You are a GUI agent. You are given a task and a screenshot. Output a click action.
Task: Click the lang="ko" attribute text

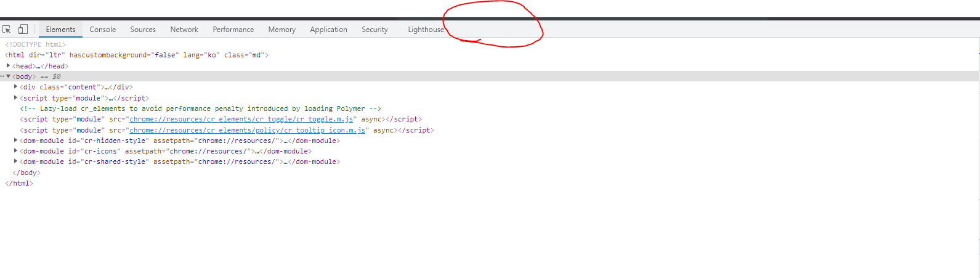201,55
